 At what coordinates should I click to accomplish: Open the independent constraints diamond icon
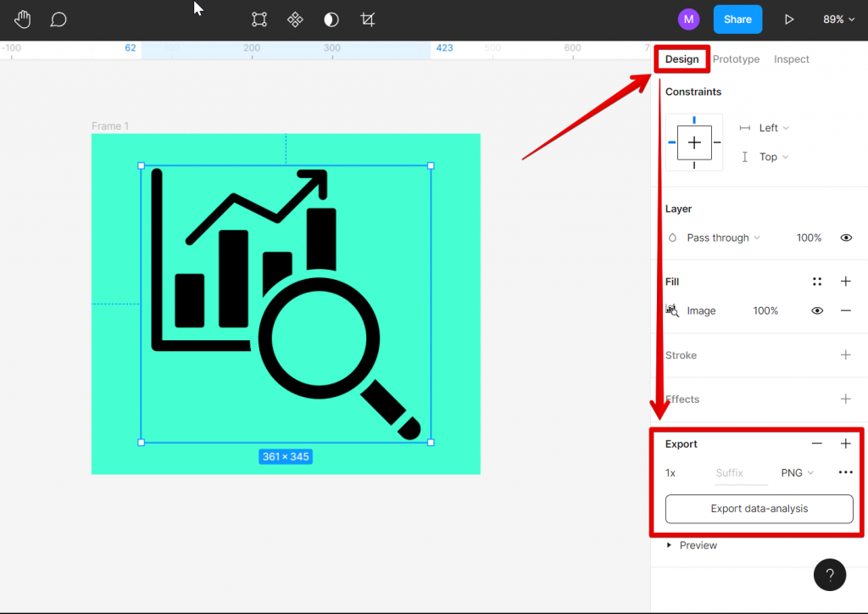(693, 142)
